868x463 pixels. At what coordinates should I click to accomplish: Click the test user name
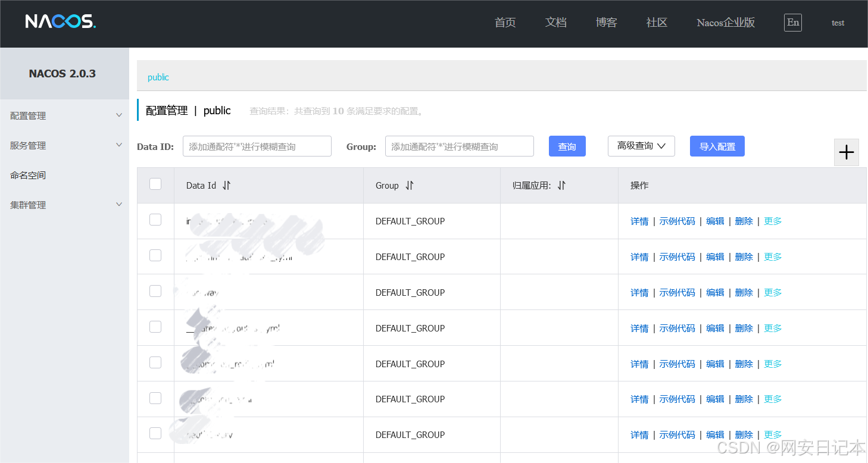838,23
